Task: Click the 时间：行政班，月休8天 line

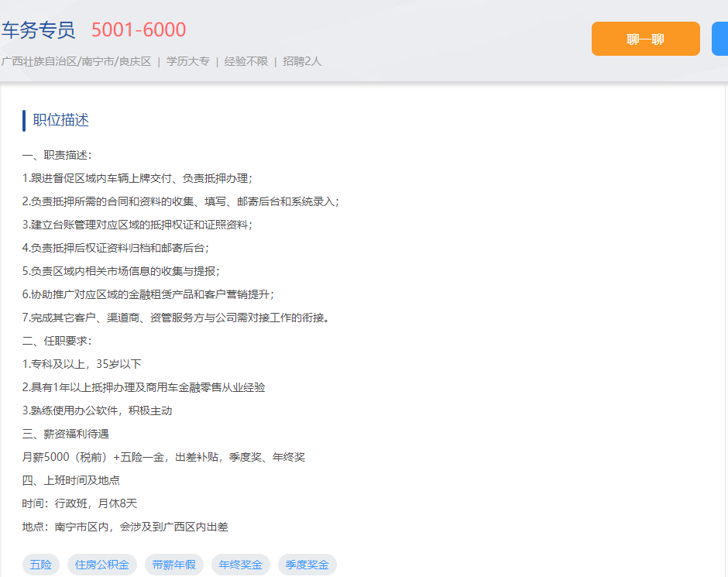Action: point(80,503)
